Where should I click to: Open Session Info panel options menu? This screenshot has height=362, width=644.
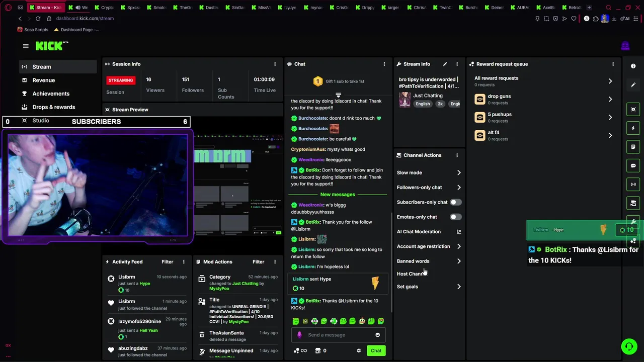click(275, 64)
